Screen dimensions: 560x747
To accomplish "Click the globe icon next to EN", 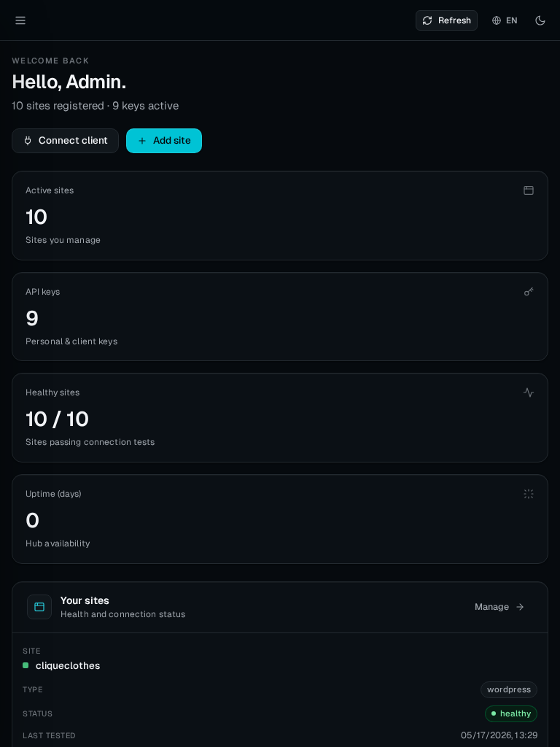I will click(x=496, y=20).
